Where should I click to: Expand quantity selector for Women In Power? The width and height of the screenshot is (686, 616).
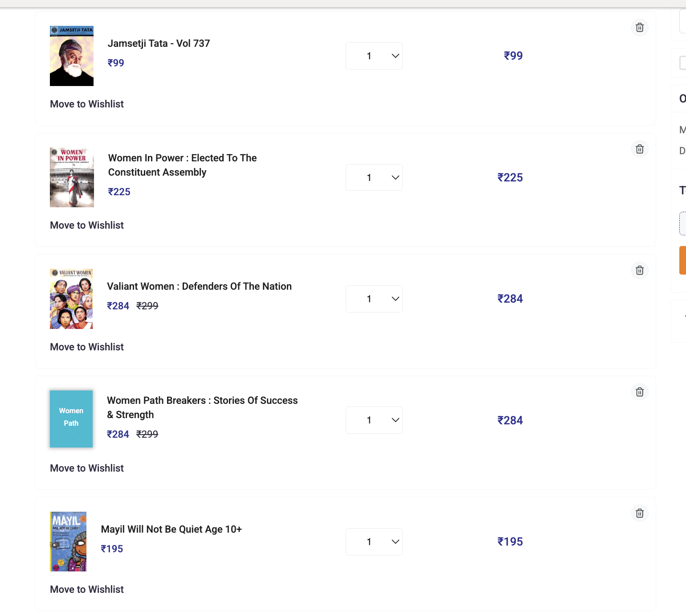374,177
